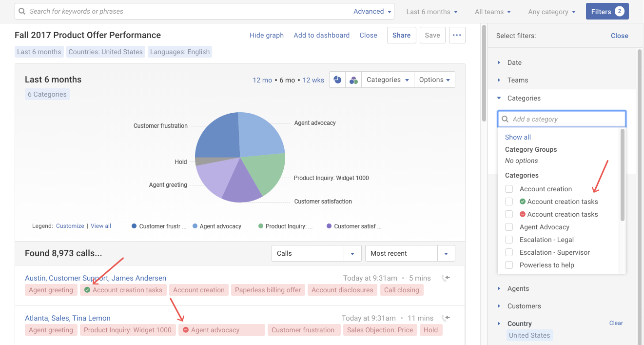
Task: Open the chart Options menu
Action: [x=434, y=80]
